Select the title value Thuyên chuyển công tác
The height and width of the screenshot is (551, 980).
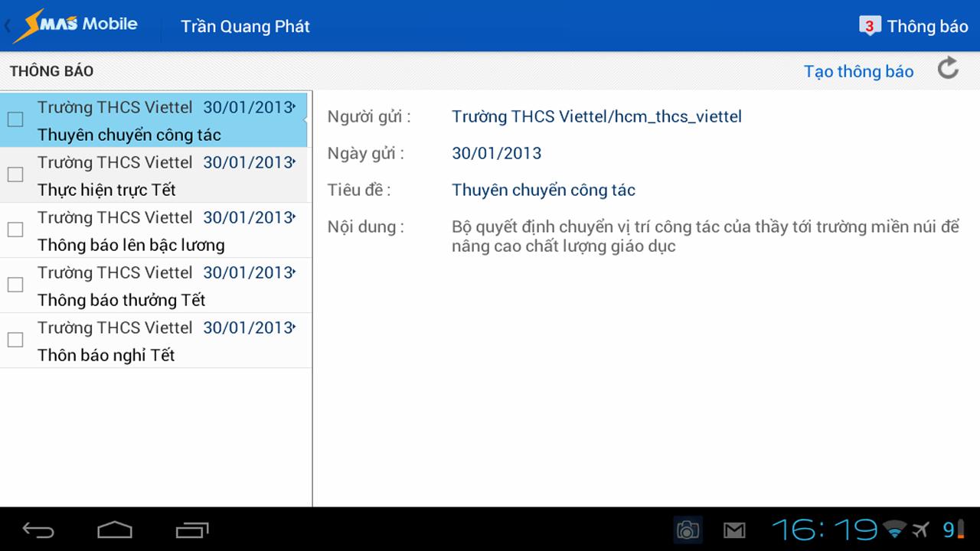[544, 190]
